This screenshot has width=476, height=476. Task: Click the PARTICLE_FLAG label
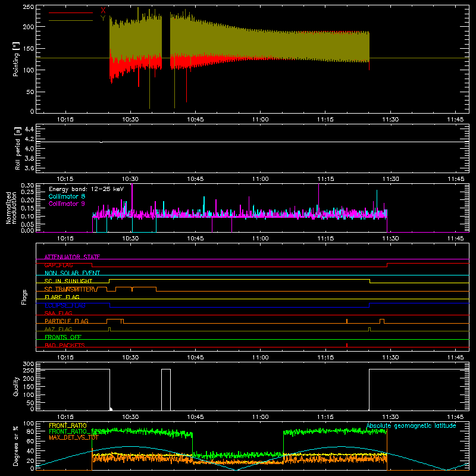67,321
